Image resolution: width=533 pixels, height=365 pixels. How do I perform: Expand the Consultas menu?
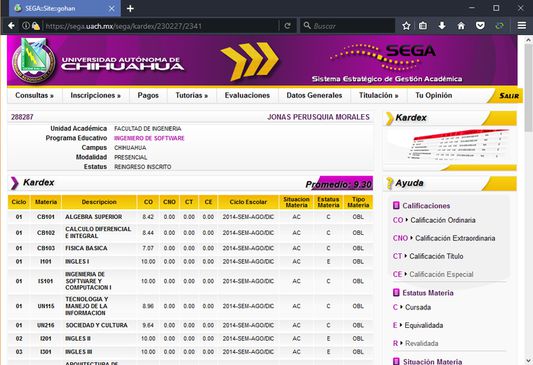34,95
